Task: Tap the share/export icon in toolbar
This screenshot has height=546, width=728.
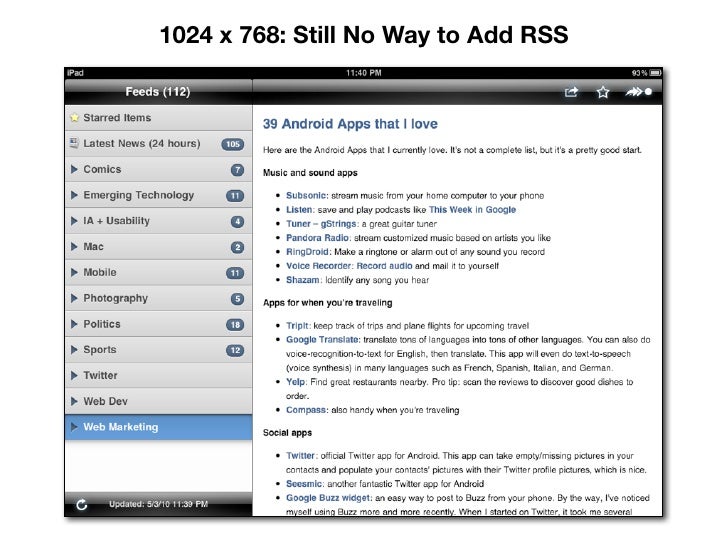Action: coord(571,92)
